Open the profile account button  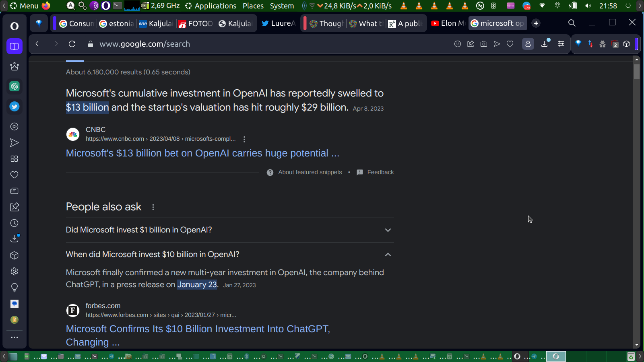click(x=528, y=44)
